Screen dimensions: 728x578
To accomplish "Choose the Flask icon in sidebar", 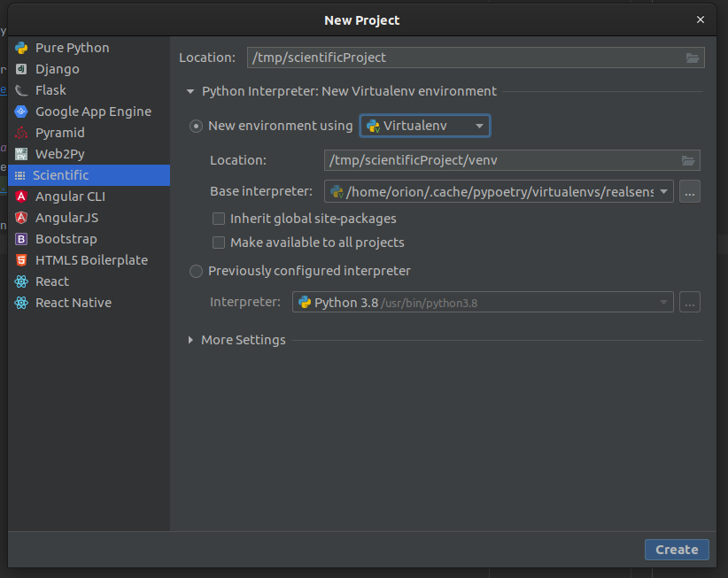I will coord(21,90).
